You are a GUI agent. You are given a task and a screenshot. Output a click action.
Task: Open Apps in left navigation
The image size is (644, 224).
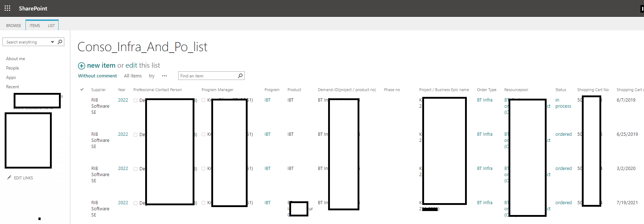(x=11, y=77)
